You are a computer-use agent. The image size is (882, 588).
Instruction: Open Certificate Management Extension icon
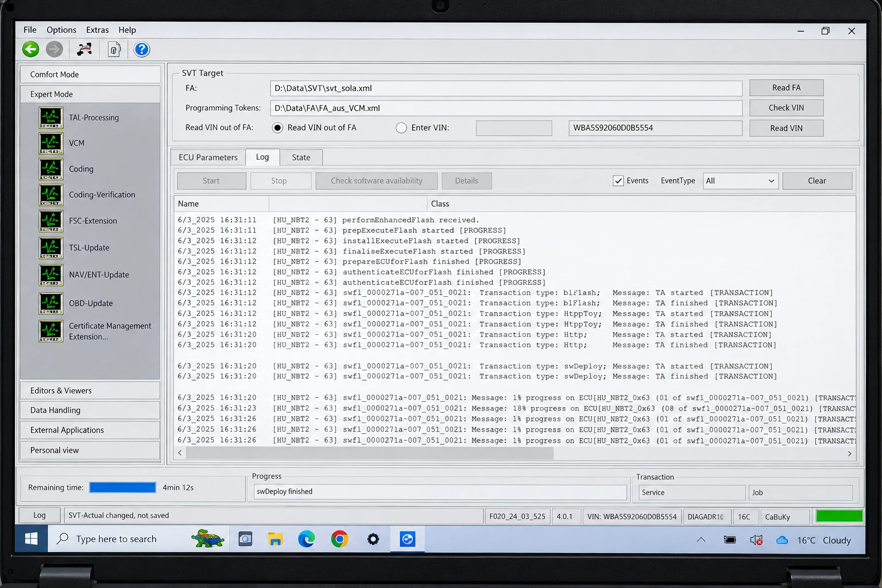pos(51,331)
